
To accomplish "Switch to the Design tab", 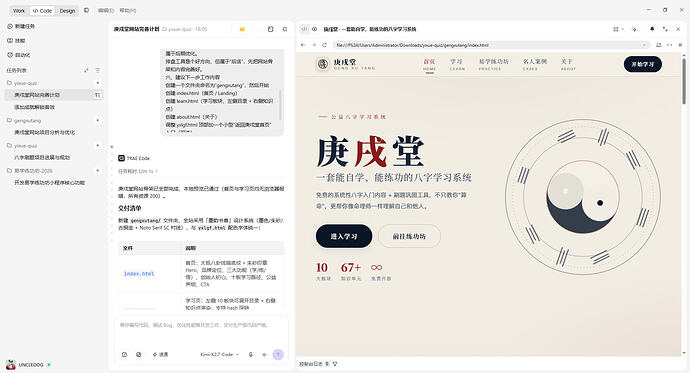I will (67, 11).
